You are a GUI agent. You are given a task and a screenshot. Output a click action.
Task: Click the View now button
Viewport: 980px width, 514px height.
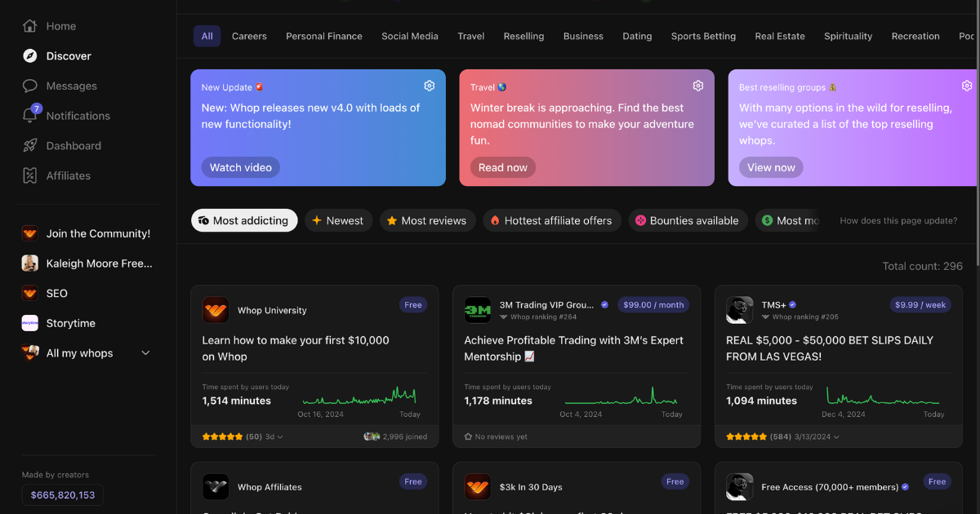771,167
